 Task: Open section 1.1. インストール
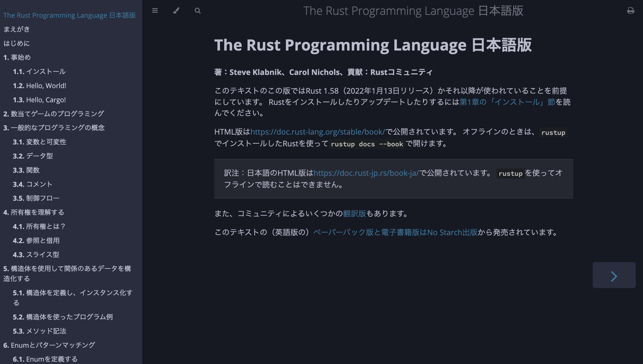tap(39, 72)
